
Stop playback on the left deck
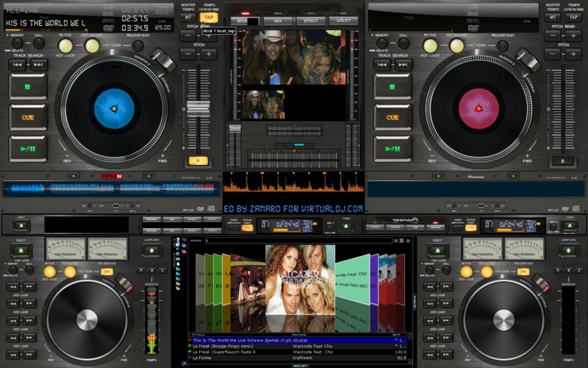pos(27,86)
